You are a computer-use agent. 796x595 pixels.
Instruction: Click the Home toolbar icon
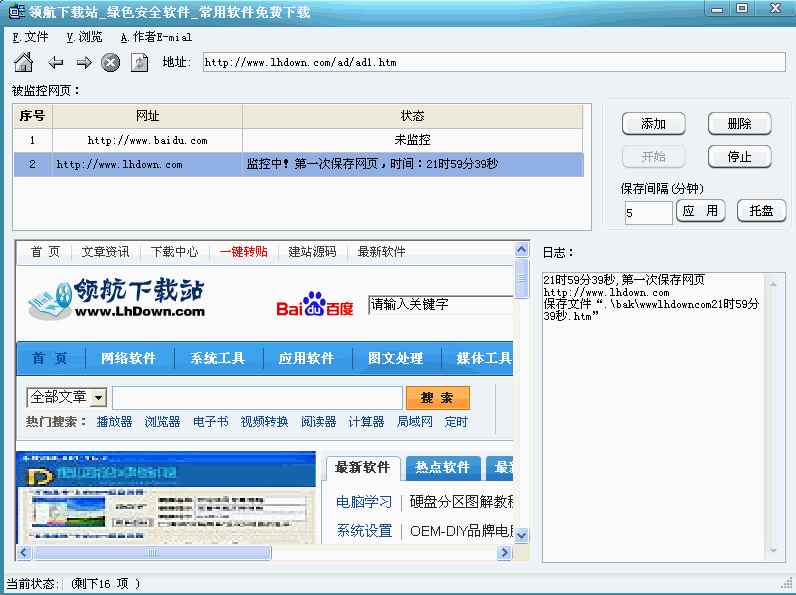23,62
